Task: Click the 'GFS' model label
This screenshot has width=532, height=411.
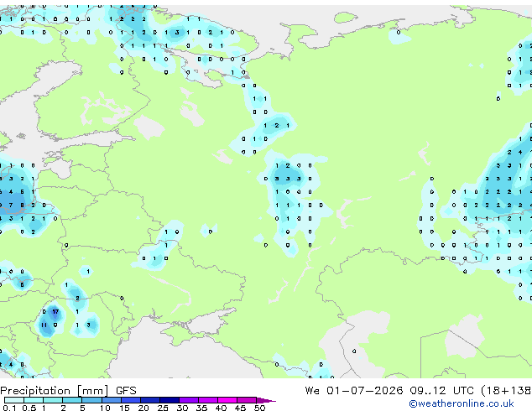Action: [126, 391]
